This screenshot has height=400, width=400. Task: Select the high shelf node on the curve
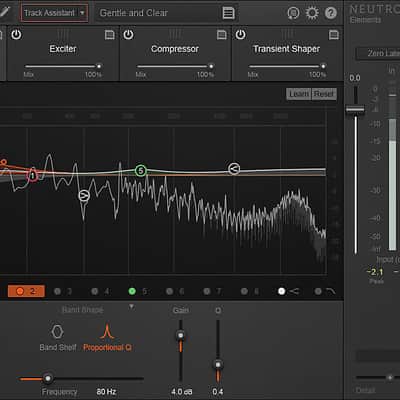pyautogui.click(x=234, y=169)
